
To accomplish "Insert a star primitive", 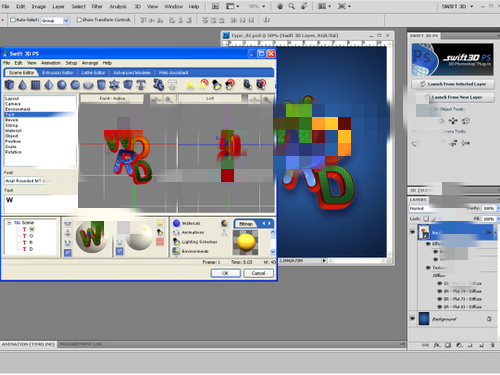I will pos(114,85).
